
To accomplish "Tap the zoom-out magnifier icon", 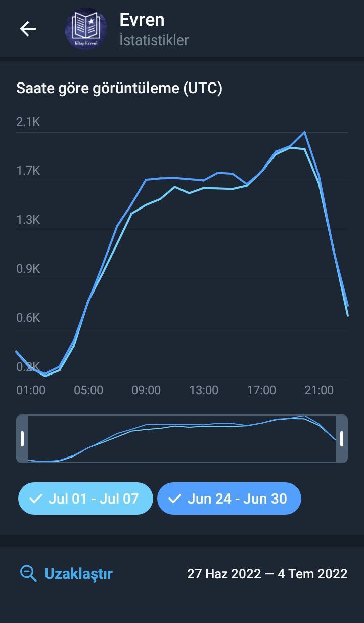I will pos(28,573).
